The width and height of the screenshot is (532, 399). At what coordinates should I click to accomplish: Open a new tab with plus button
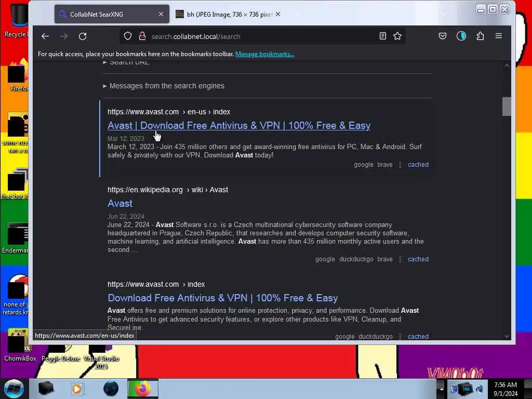coord(297,14)
